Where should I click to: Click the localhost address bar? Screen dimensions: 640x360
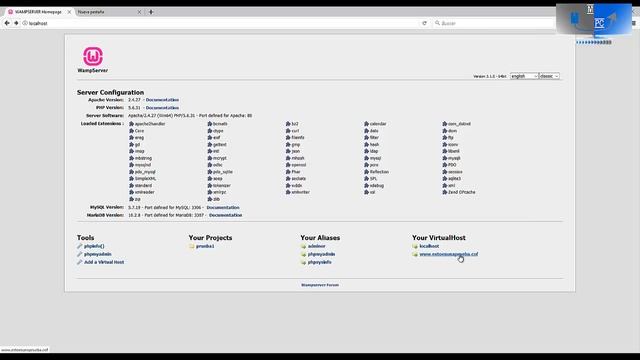(220, 23)
